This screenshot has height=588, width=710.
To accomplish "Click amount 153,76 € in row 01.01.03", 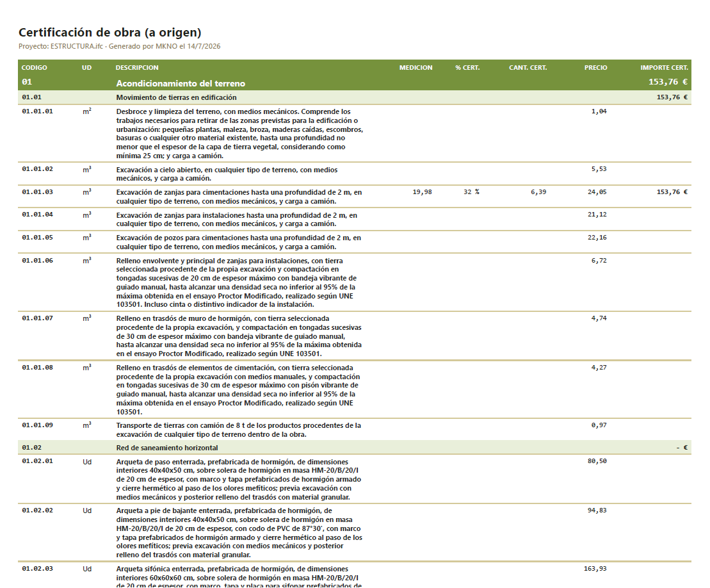I will (x=672, y=192).
